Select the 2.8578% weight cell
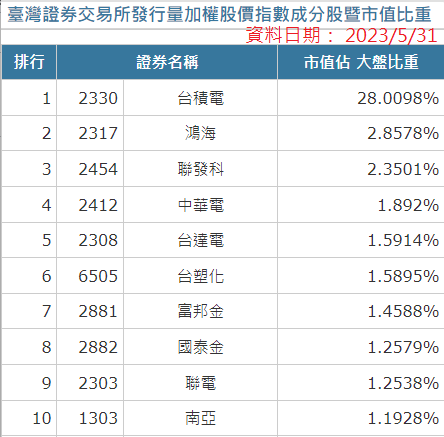444x437 pixels. pos(361,133)
